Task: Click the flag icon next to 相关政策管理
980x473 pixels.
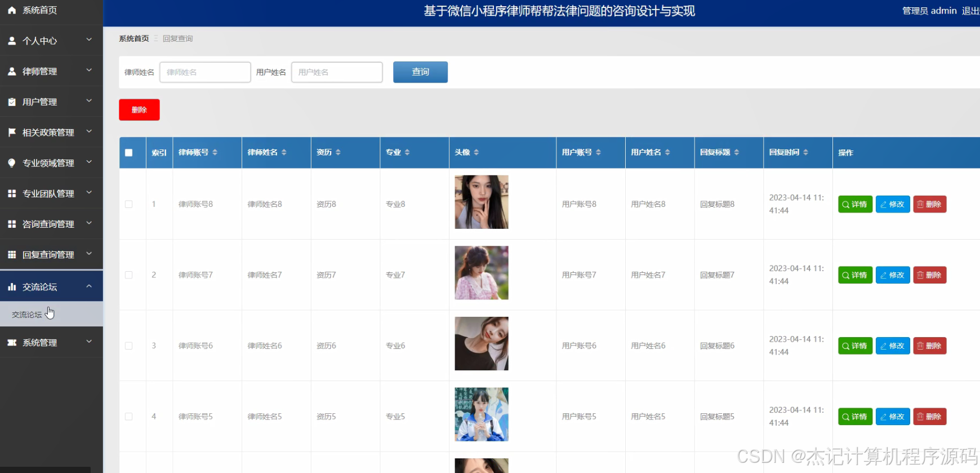Action: point(12,132)
